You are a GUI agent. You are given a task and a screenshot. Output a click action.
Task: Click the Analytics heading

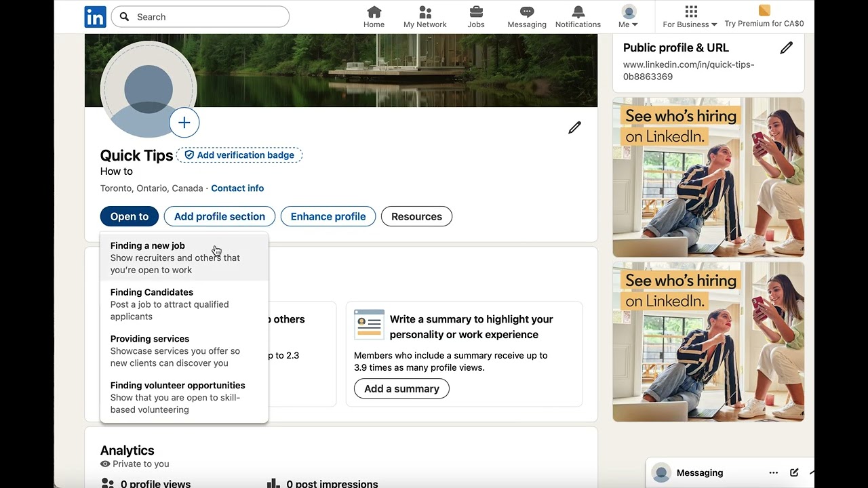coord(127,450)
